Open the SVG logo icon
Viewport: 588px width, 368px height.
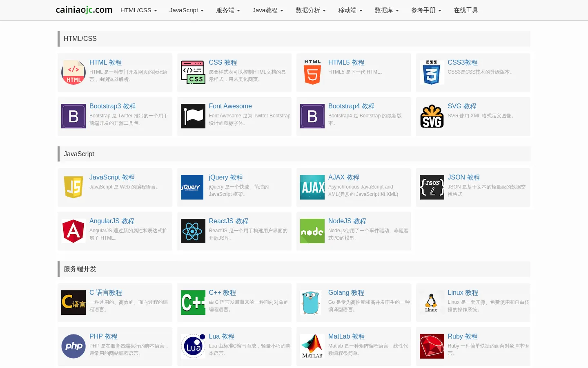click(x=432, y=116)
